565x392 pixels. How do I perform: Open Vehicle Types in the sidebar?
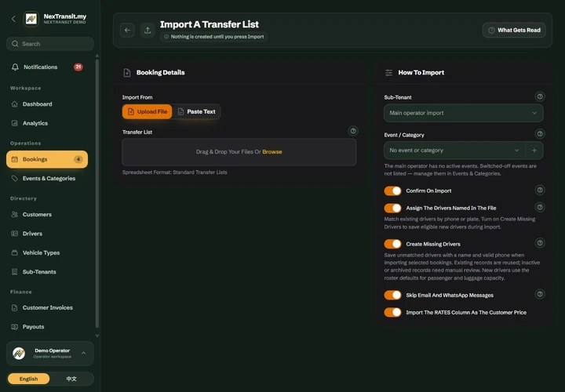(x=47, y=252)
